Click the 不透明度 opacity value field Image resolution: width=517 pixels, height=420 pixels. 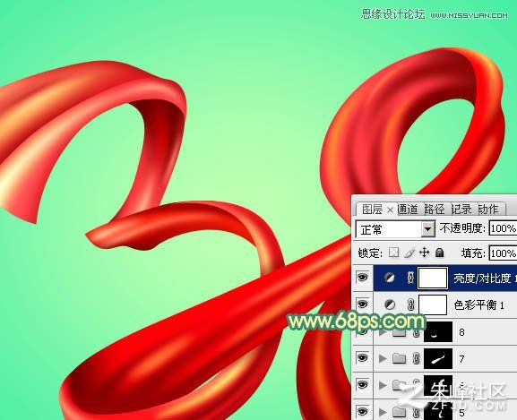point(503,228)
